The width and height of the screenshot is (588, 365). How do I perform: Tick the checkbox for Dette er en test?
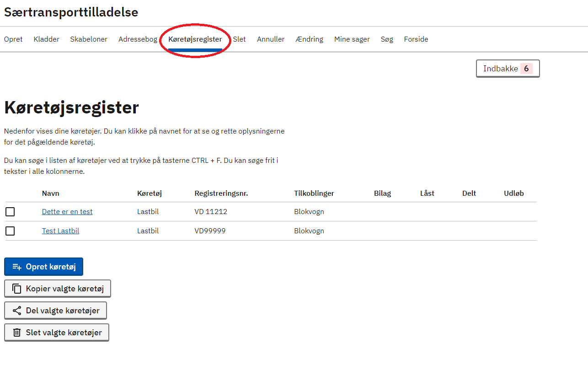pyautogui.click(x=10, y=212)
